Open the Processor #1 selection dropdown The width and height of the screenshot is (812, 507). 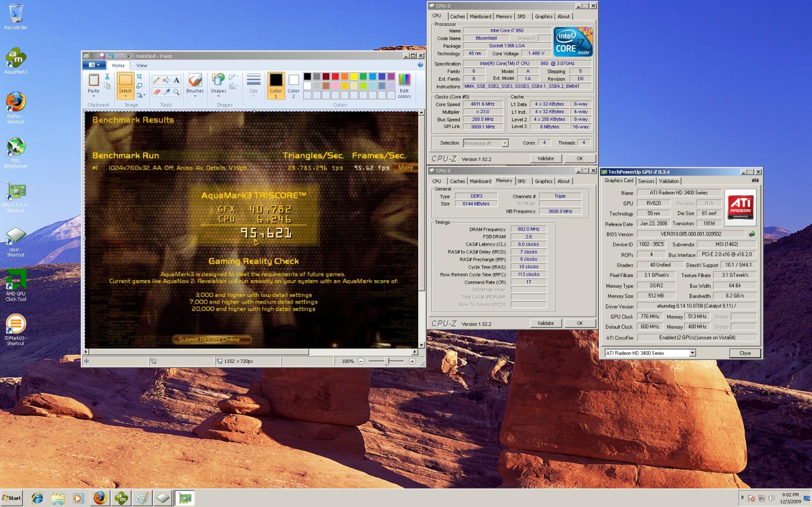[x=505, y=143]
